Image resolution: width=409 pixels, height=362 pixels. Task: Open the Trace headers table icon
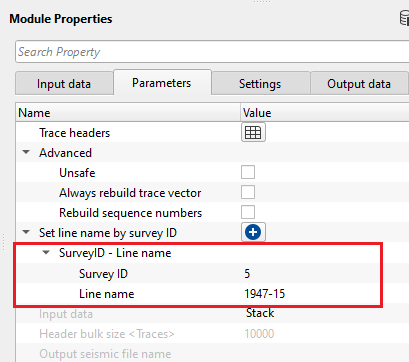pyautogui.click(x=253, y=133)
